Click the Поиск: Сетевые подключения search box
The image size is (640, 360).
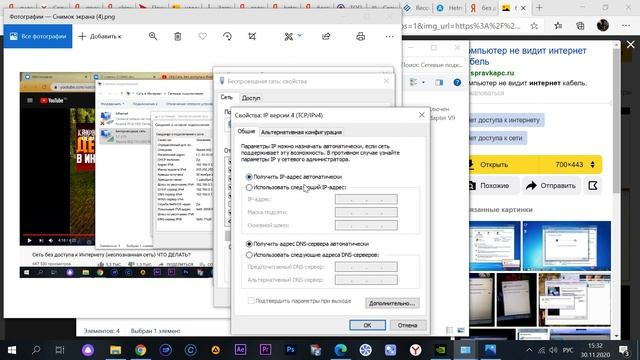433,64
